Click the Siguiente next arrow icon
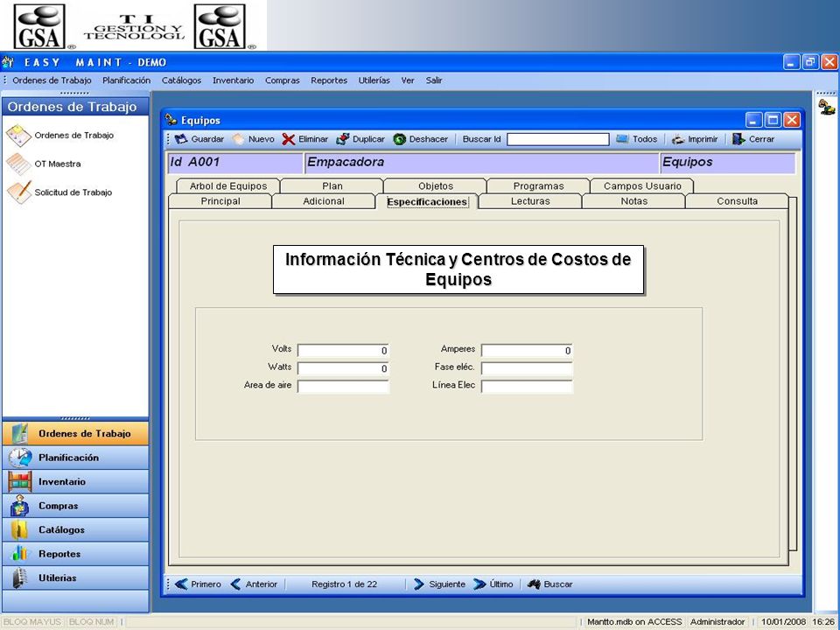Screen dimensions: 840x630 pyautogui.click(x=419, y=584)
